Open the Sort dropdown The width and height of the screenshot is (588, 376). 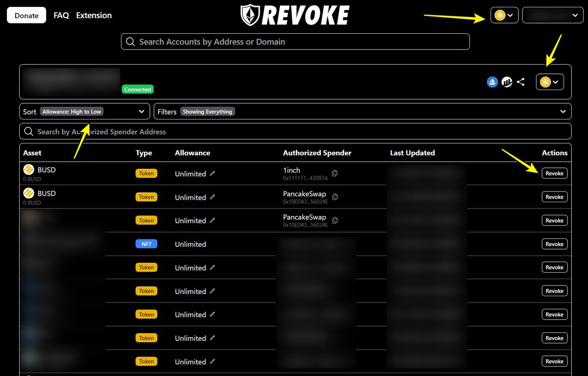85,112
